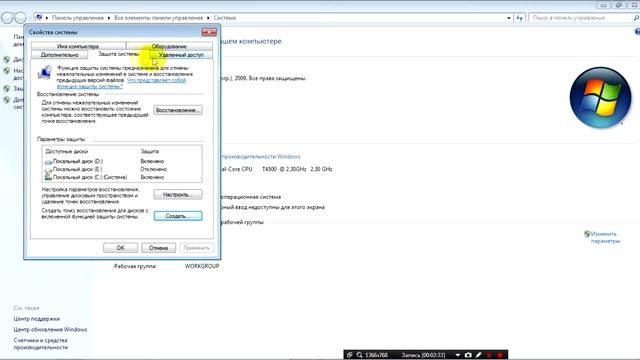
Task: Click Система in the breadcrumb
Action: click(x=224, y=18)
